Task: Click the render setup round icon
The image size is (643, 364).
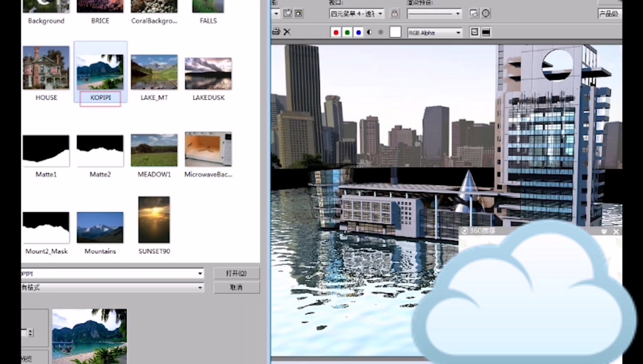Action: pyautogui.click(x=486, y=13)
